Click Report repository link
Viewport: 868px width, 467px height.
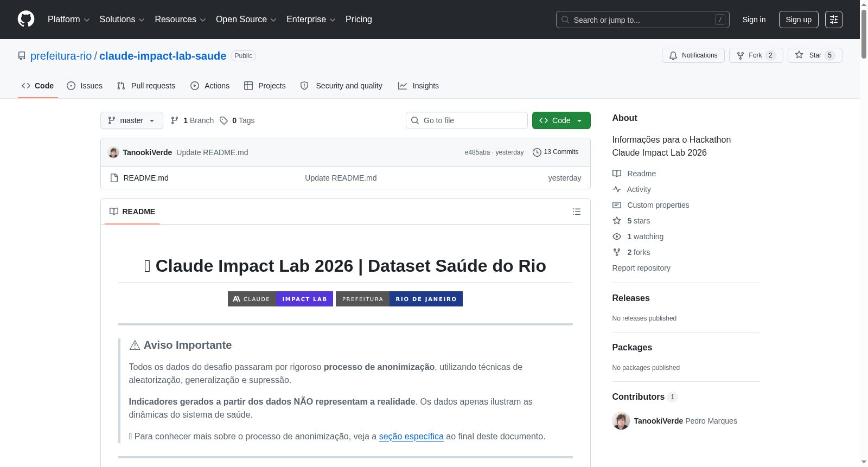point(641,268)
